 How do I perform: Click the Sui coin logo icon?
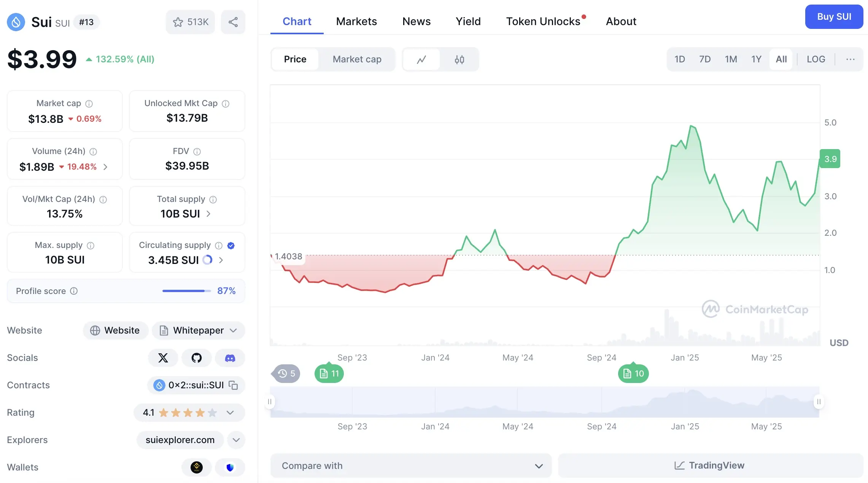coord(16,22)
